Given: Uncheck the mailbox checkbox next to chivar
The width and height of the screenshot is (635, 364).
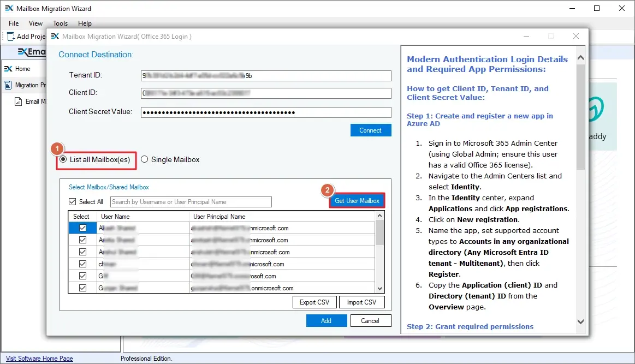Looking at the screenshot, I should click(82, 264).
